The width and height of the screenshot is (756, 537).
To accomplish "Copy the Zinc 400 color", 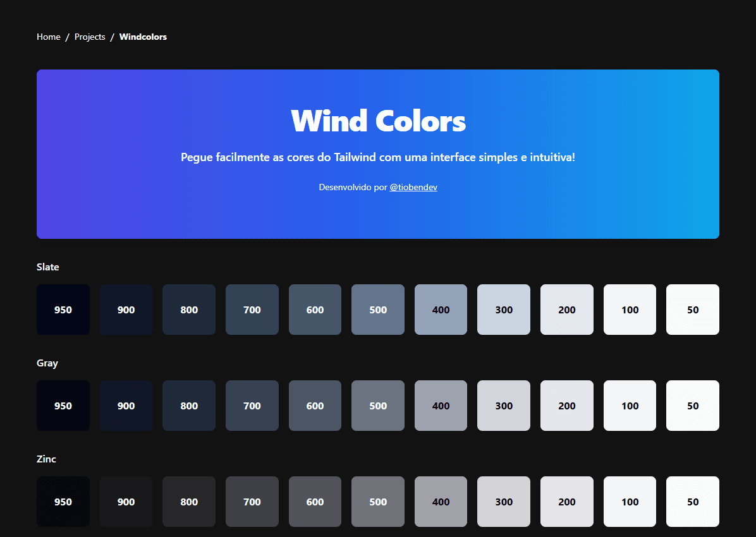I will point(441,502).
